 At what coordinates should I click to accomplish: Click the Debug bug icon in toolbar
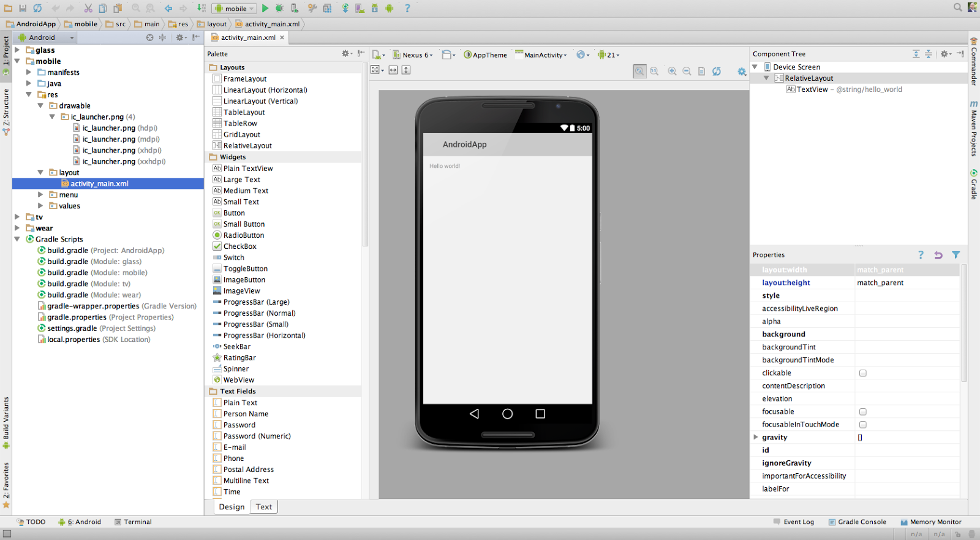(x=279, y=8)
